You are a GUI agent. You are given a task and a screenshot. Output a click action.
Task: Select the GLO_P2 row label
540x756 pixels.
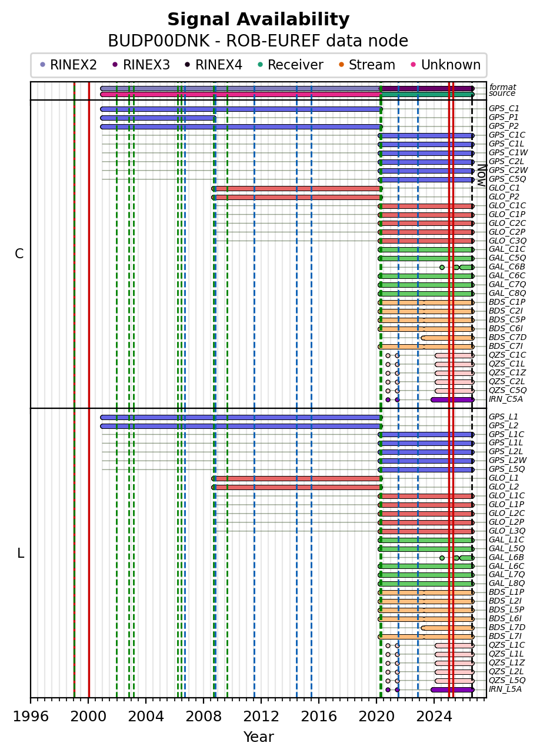504,197
